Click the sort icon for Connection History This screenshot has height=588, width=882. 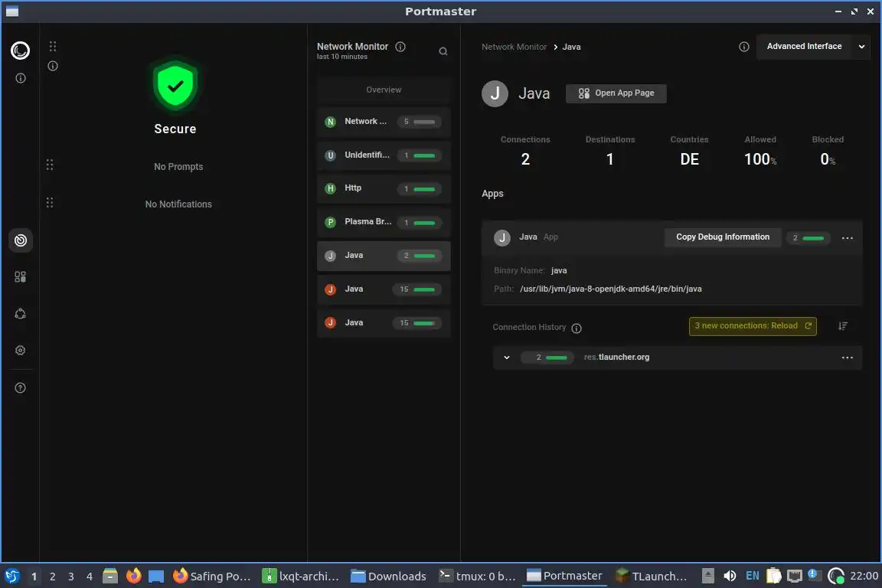843,326
